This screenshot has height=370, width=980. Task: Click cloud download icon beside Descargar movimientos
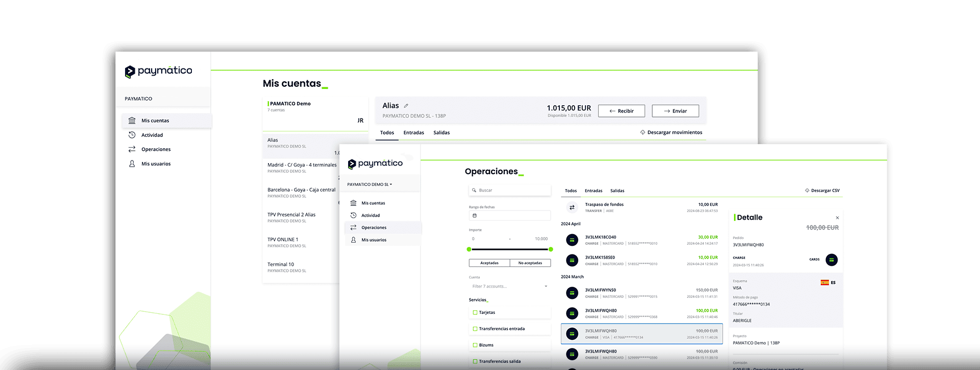(643, 132)
